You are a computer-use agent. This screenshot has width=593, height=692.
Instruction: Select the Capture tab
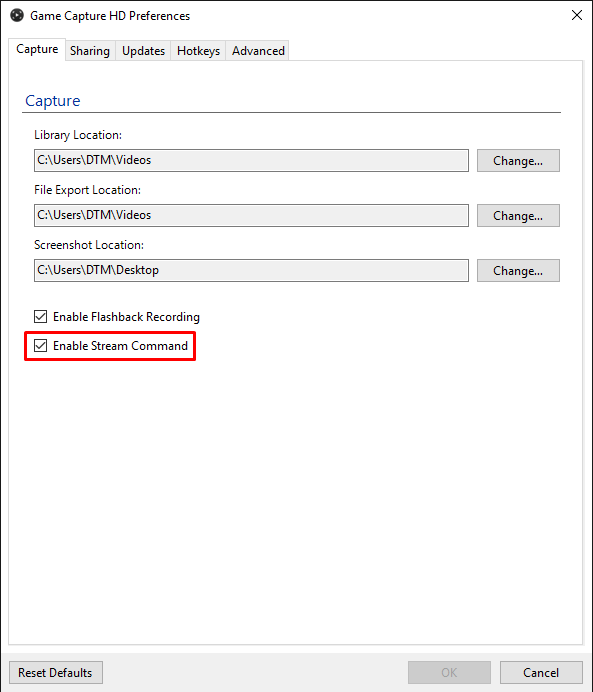pos(37,49)
